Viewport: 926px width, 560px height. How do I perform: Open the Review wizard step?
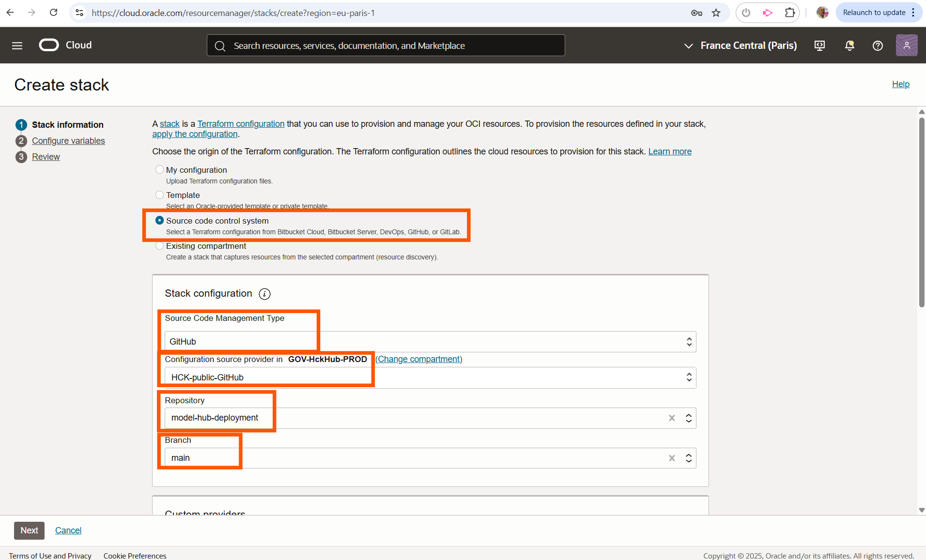(x=46, y=156)
